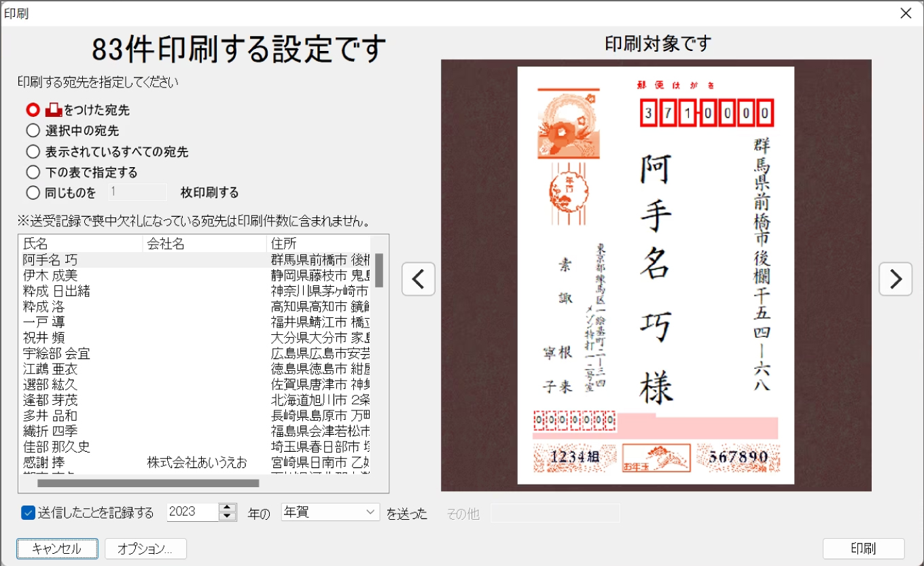Open the 年賀 card type dropdown
Viewport: 924px width, 566px height.
click(330, 512)
